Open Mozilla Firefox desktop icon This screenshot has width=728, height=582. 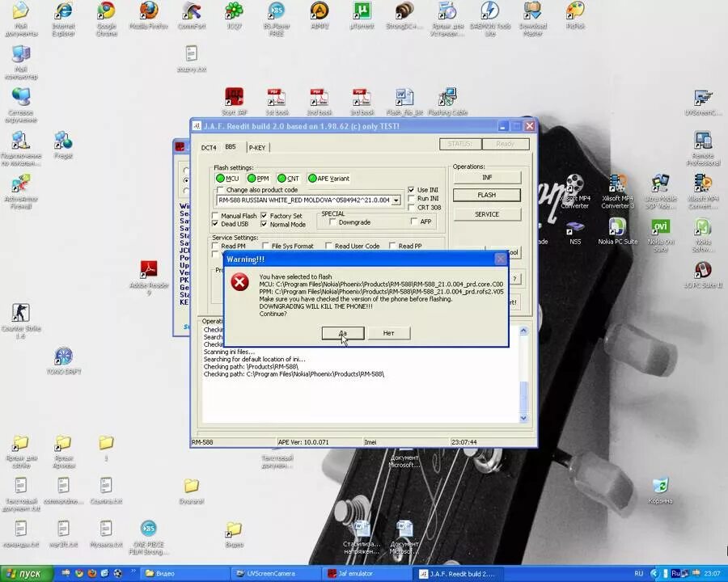coord(149,16)
